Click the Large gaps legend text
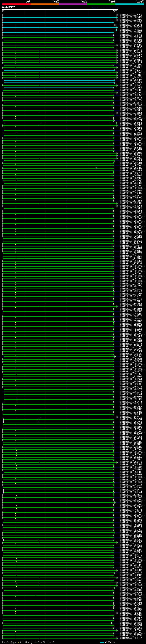This screenshot has height=644, width=146. tap(28, 642)
